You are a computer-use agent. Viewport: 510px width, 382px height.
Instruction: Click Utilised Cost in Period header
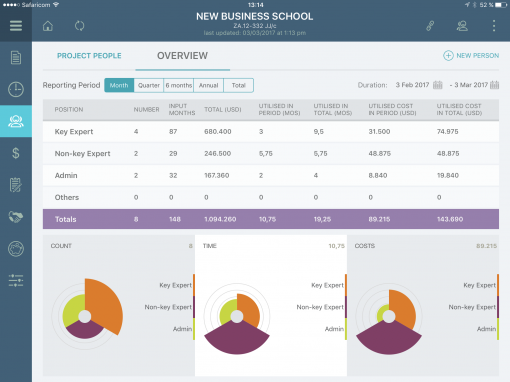pyautogui.click(x=392, y=109)
